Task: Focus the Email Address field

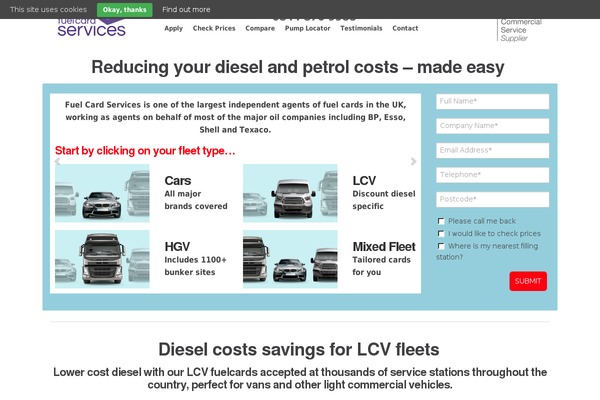Action: coord(492,150)
